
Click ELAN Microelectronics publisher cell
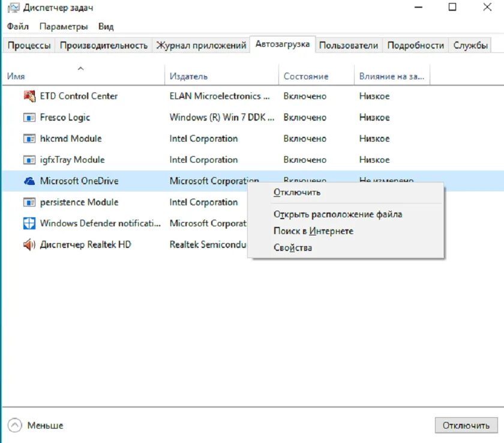[x=220, y=96]
